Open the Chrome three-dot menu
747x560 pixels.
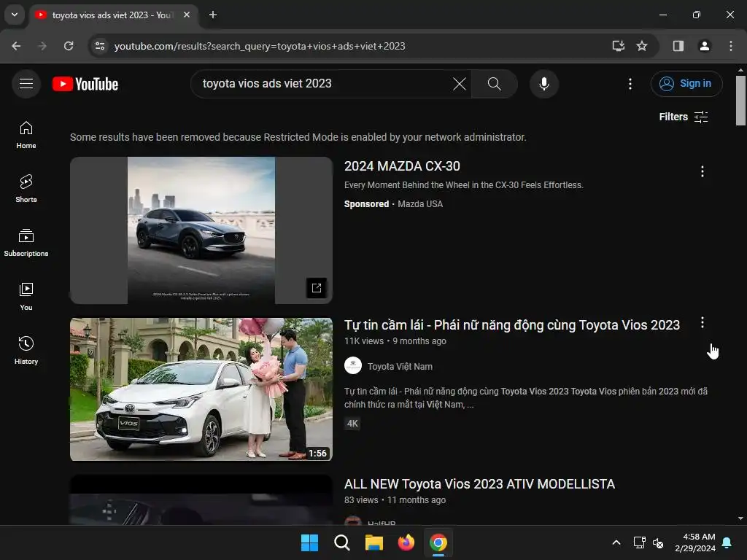pos(731,46)
